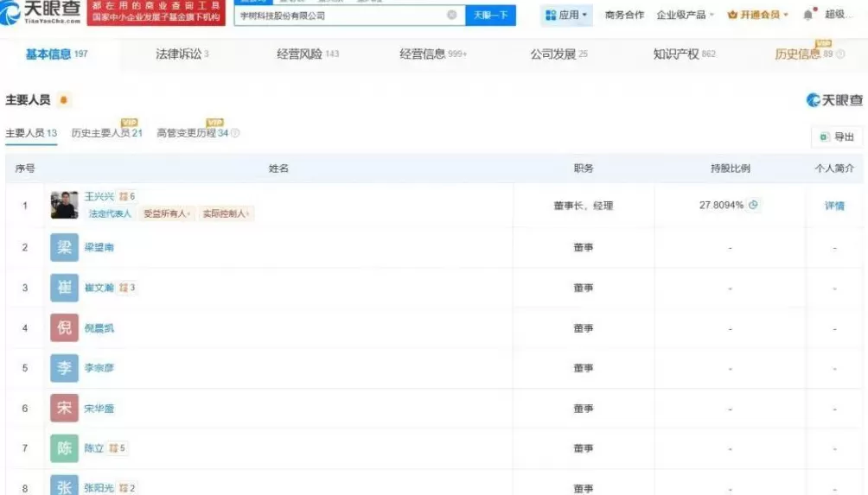Click the blue 崔 avatar tile
The height and width of the screenshot is (495, 868).
pyautogui.click(x=64, y=288)
